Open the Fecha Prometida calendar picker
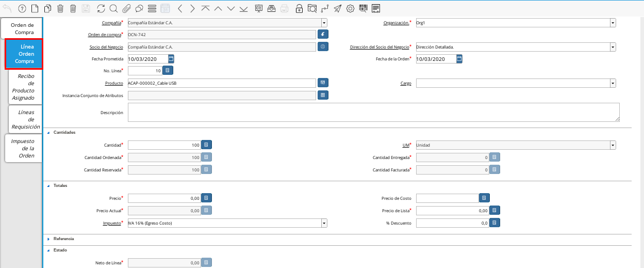 (x=171, y=59)
